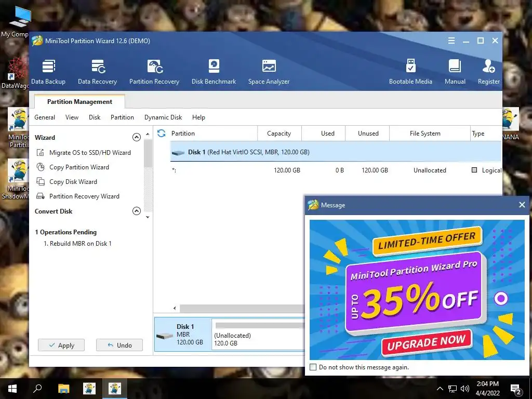This screenshot has height=399, width=532.
Task: Select the Partition Management tab
Action: 79,101
